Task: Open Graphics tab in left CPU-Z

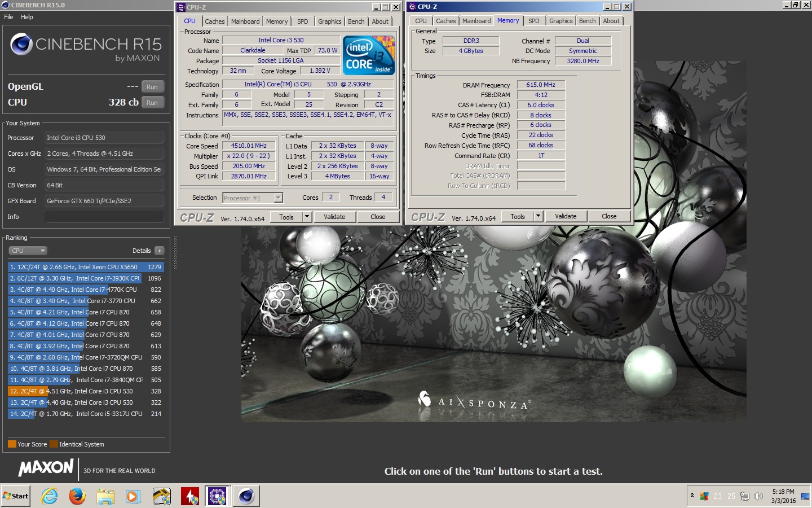Action: [330, 21]
